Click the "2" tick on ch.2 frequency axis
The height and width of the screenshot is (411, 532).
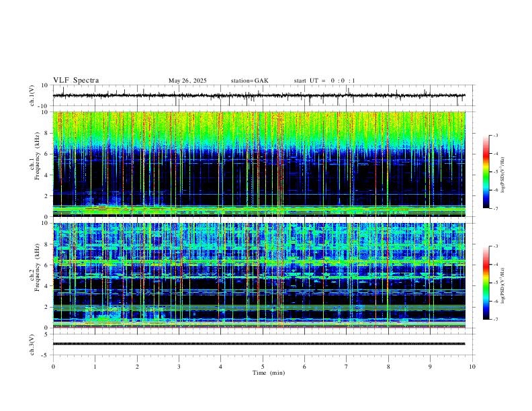[47, 307]
